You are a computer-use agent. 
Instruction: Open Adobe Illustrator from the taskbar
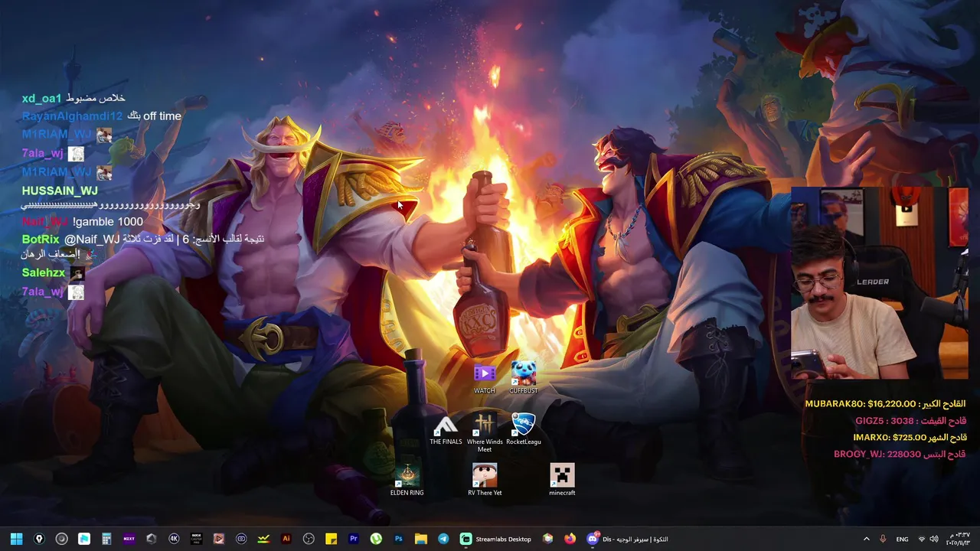[x=286, y=539]
